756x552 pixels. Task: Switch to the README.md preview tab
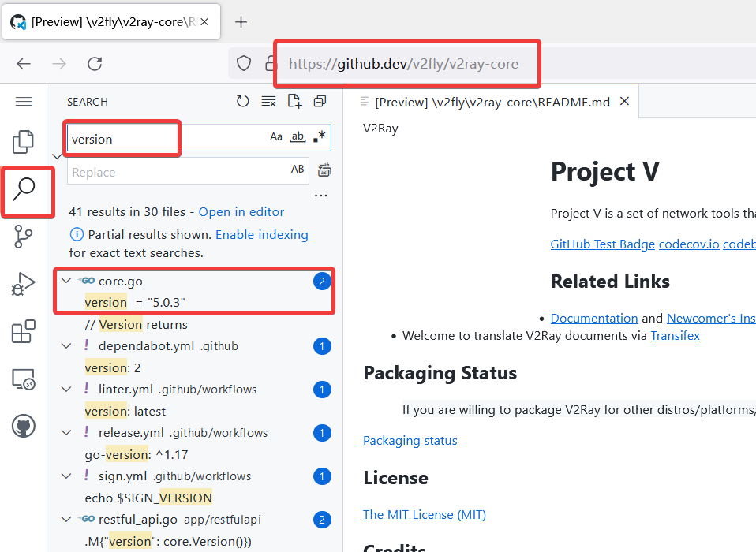[x=491, y=102]
